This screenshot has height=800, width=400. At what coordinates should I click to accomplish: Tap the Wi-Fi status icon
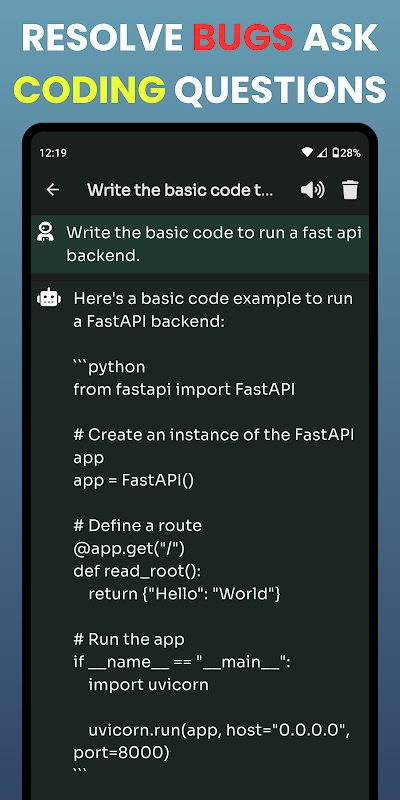point(307,152)
